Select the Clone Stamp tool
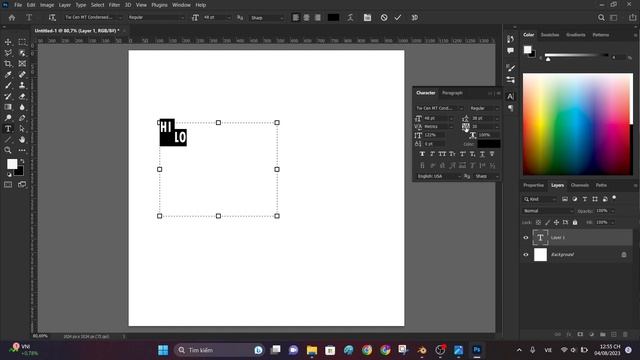The width and height of the screenshot is (640, 360). tap(22, 85)
